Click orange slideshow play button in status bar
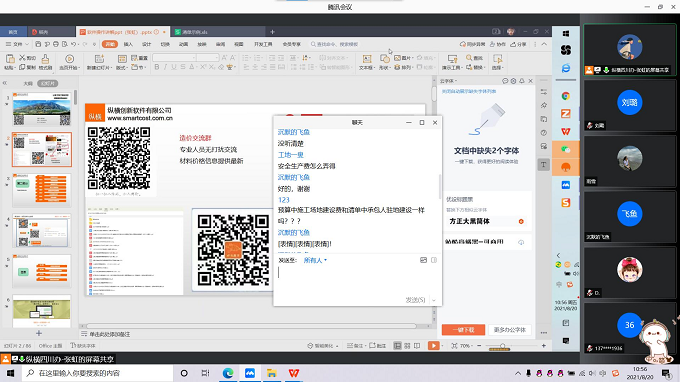The height and width of the screenshot is (382, 680). (433, 346)
